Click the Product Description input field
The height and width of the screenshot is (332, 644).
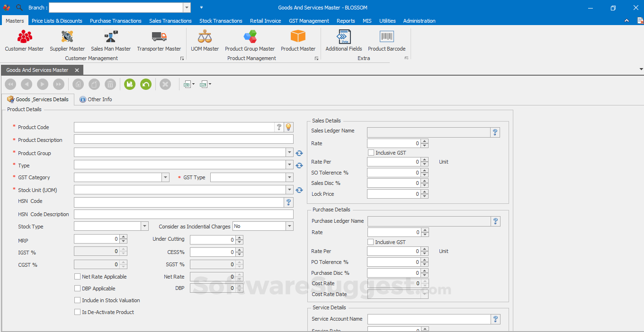(183, 139)
